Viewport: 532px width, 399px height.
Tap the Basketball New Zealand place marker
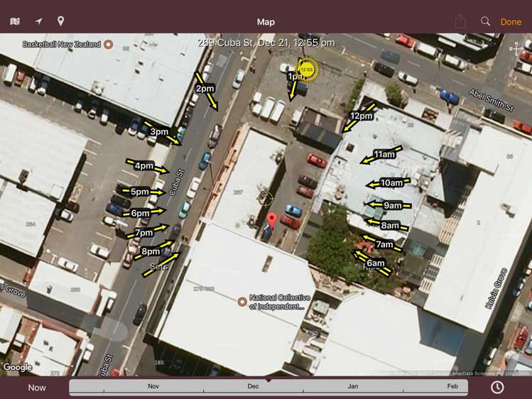[108, 45]
